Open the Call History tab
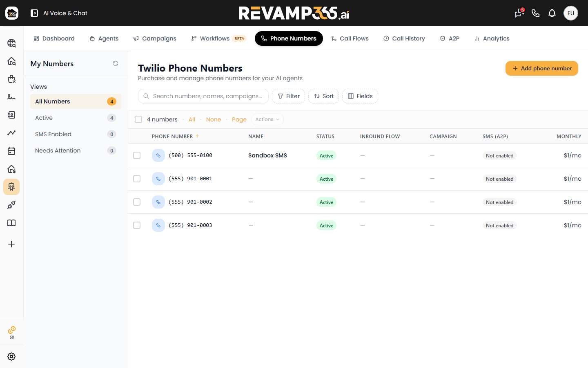The height and width of the screenshot is (368, 588). [x=404, y=38]
